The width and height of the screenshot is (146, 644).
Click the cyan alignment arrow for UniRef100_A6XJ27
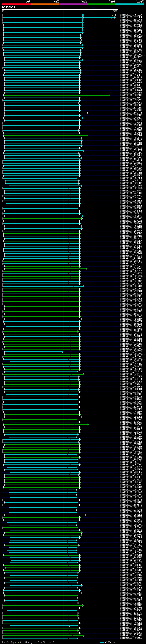(x=59, y=15)
